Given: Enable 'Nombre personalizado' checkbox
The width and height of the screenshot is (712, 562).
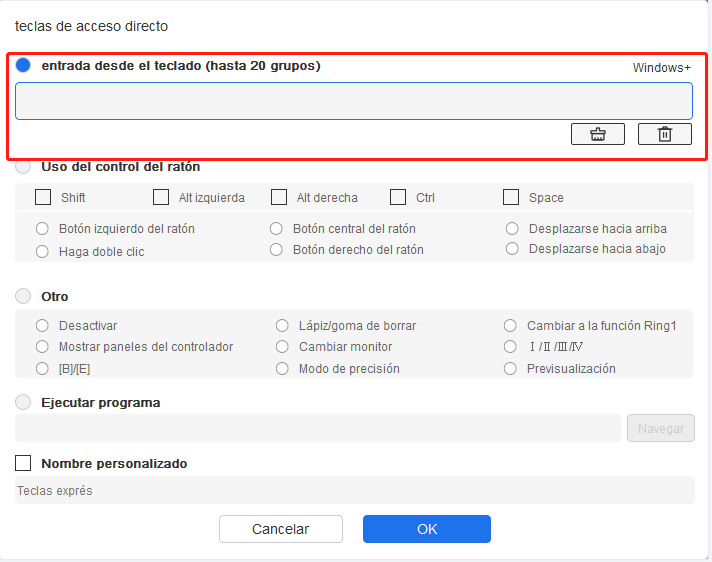Looking at the screenshot, I should [x=24, y=464].
